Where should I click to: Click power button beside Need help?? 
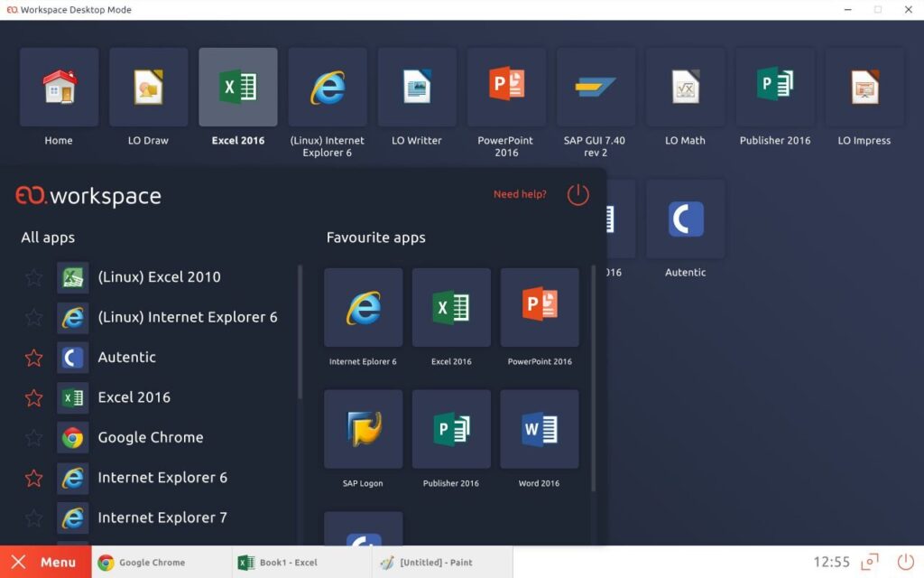pyautogui.click(x=578, y=195)
